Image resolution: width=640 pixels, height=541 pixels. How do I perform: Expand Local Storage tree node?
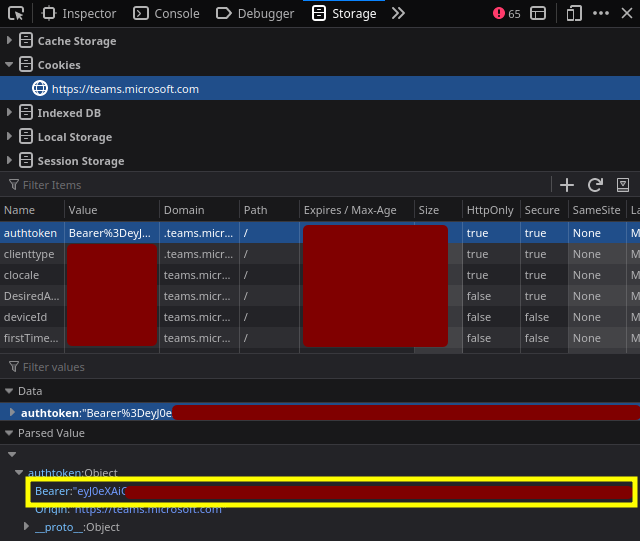tap(9, 137)
